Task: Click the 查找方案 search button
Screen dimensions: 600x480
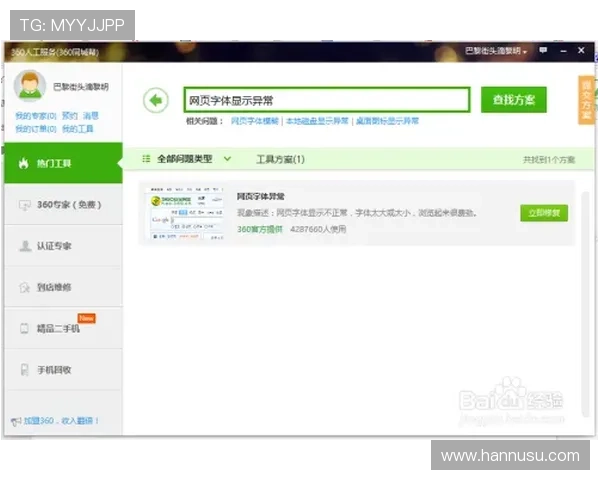Action: 514,100
